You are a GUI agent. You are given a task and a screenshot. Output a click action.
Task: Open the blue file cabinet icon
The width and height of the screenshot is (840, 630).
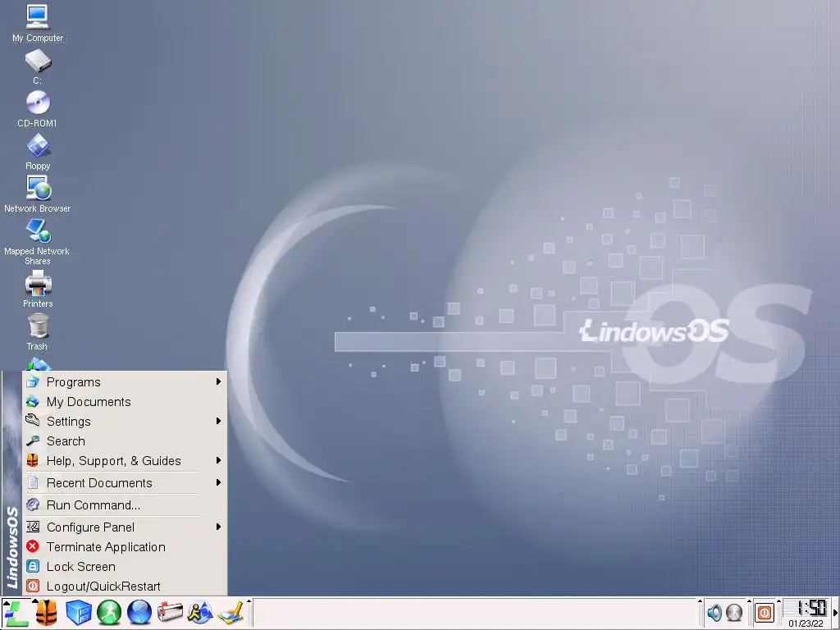[78, 613]
